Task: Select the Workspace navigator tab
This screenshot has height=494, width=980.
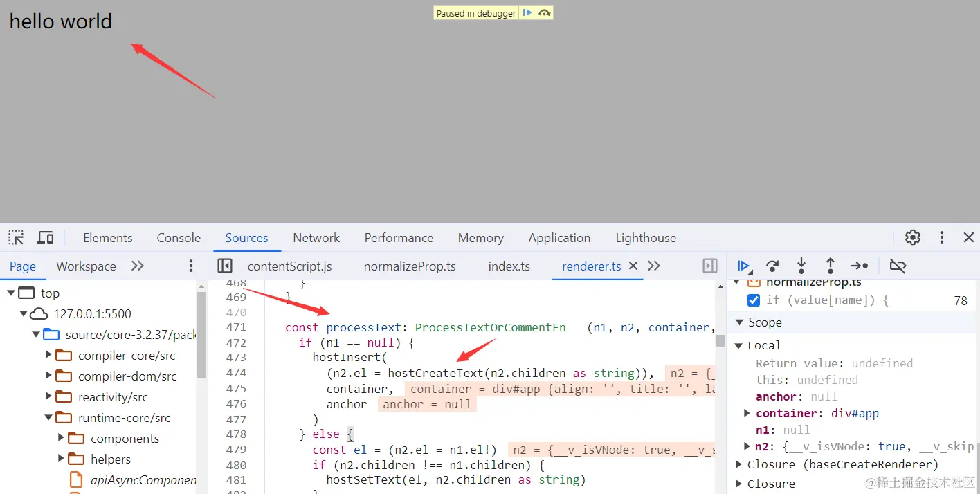Action: click(86, 266)
